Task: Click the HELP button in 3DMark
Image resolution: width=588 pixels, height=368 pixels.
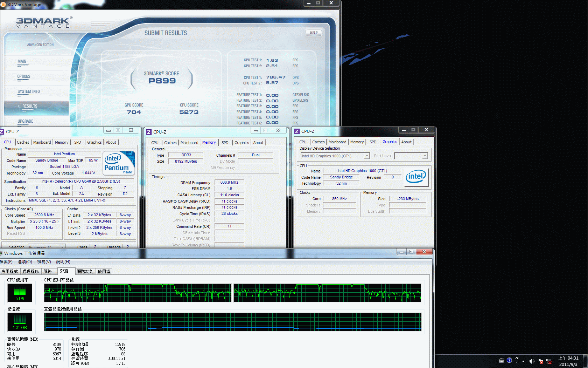Action: point(314,33)
